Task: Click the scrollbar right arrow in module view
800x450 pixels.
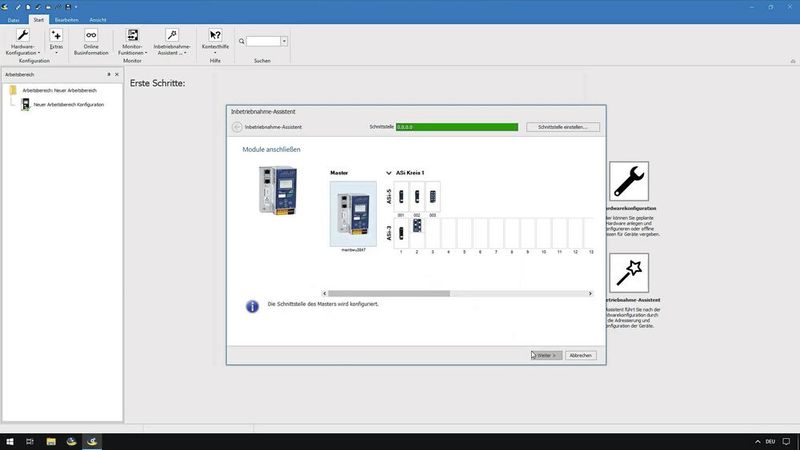Action: (x=590, y=293)
